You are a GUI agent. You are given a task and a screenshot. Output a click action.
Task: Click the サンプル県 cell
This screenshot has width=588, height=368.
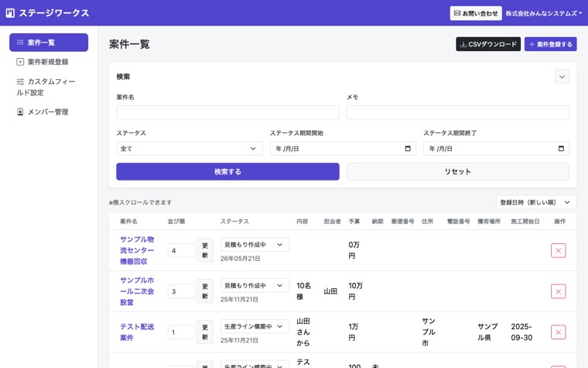[487, 332]
